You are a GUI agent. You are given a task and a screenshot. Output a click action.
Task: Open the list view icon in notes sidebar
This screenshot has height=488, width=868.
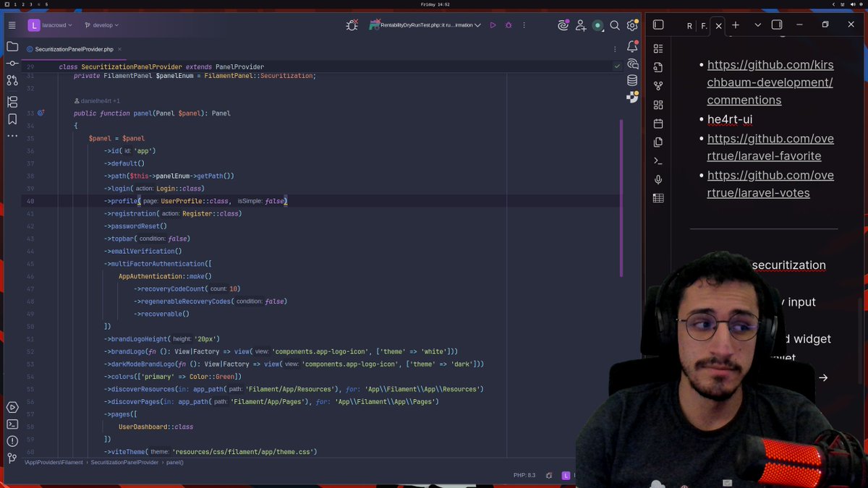[x=658, y=48]
